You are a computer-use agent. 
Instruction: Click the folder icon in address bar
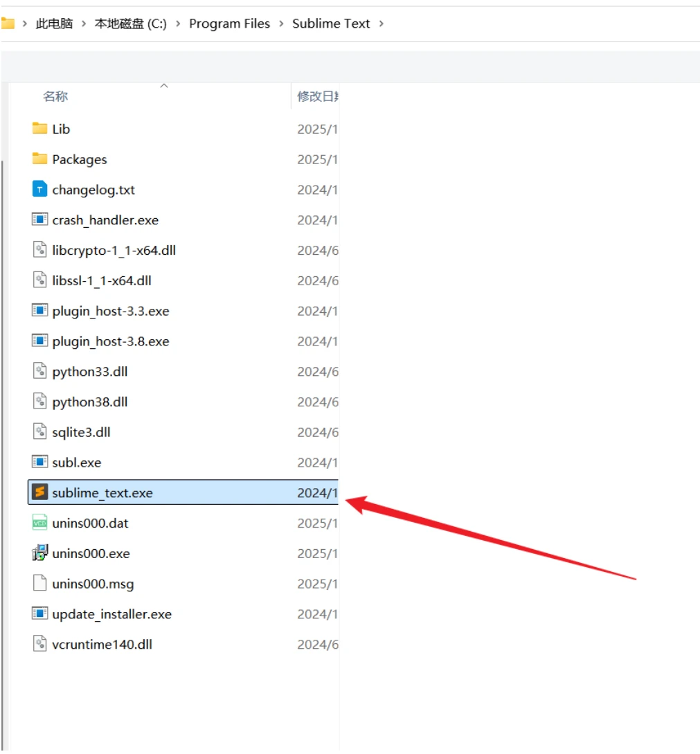click(8, 23)
